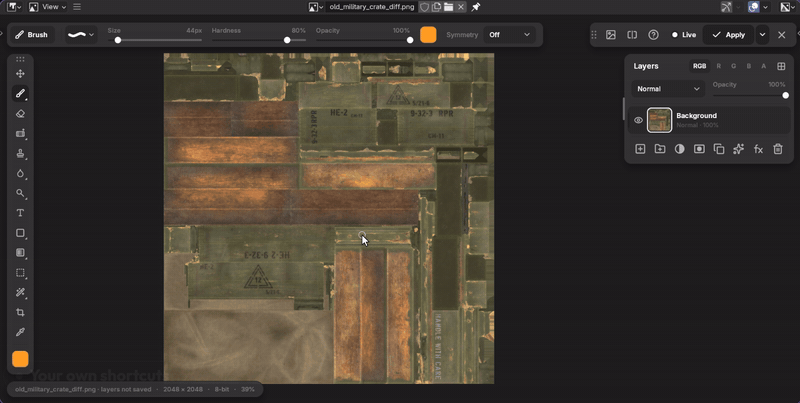800x403 pixels.
Task: Show only the A alpha channel
Action: pos(764,66)
